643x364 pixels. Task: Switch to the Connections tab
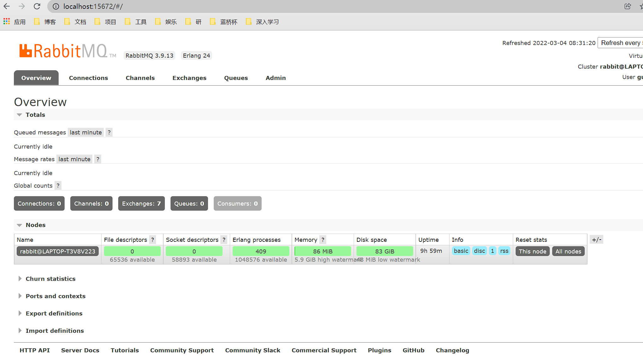coord(89,78)
